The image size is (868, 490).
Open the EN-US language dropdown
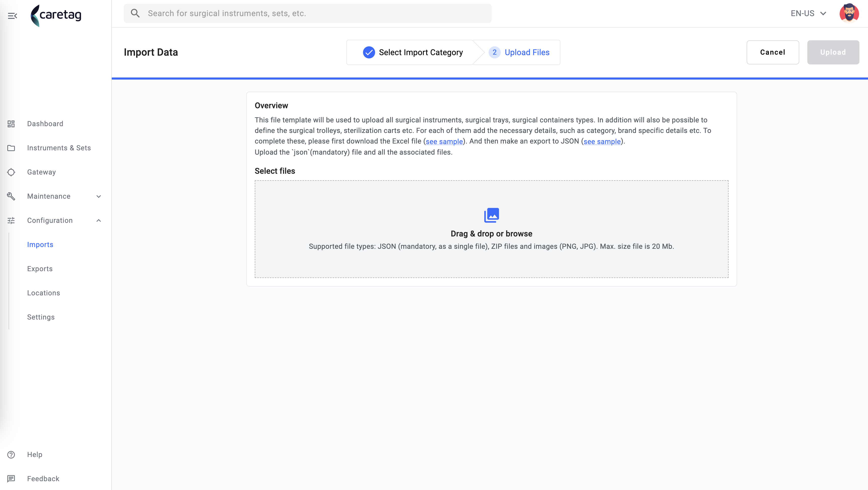point(808,13)
